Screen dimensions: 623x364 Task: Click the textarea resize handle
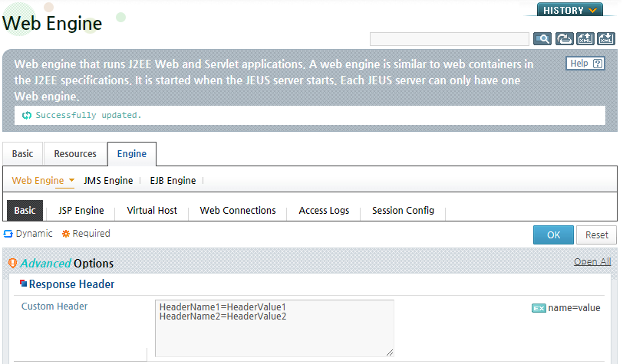coord(390,353)
